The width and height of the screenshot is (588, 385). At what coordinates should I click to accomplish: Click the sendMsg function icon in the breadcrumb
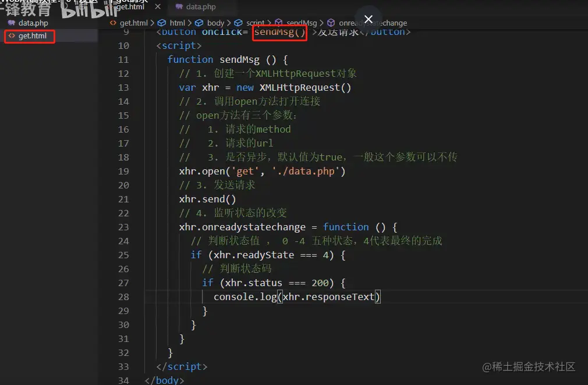[279, 23]
